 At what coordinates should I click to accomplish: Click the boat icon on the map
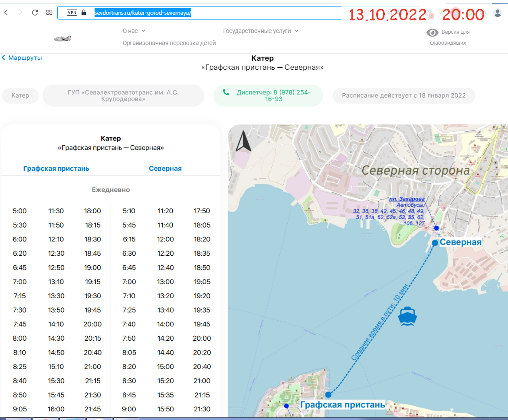pyautogui.click(x=407, y=316)
